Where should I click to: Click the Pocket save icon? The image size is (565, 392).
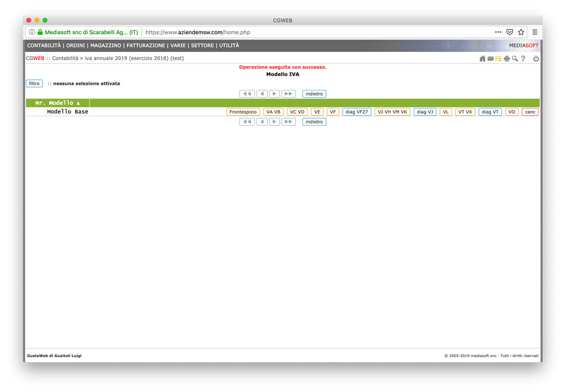pyautogui.click(x=509, y=32)
